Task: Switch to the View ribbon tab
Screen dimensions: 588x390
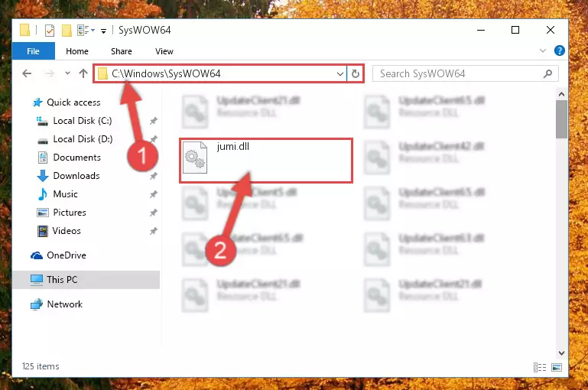Action: pyautogui.click(x=164, y=51)
